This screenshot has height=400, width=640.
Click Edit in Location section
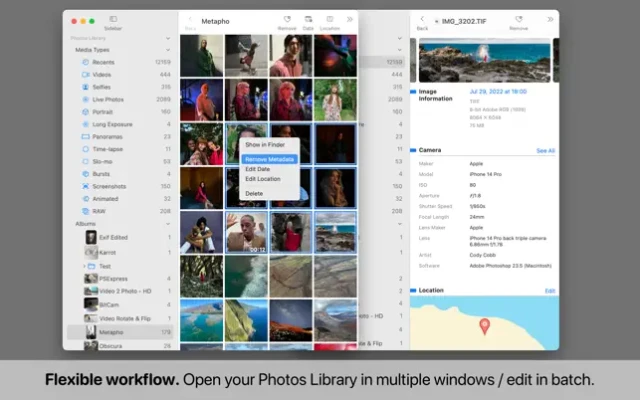(x=550, y=291)
